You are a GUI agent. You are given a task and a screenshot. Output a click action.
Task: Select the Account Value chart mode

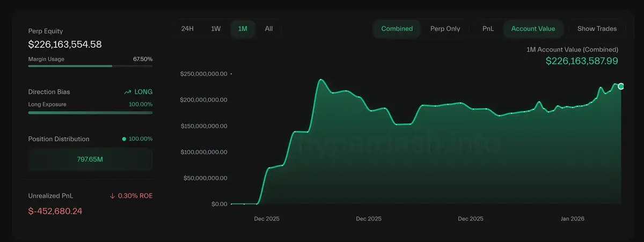[533, 28]
